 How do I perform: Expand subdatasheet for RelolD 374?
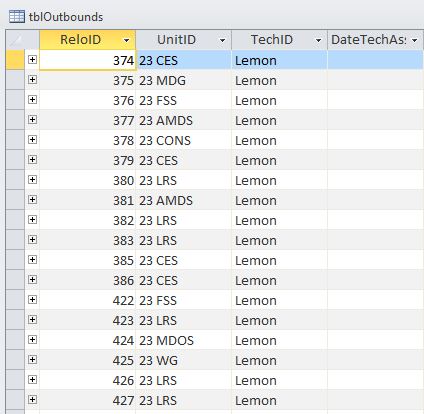pyautogui.click(x=32, y=59)
